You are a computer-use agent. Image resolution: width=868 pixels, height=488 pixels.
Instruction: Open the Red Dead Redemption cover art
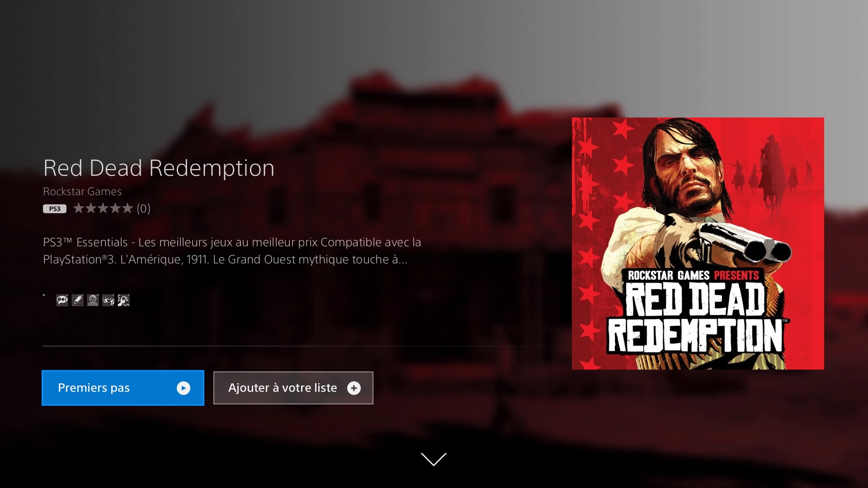point(698,244)
